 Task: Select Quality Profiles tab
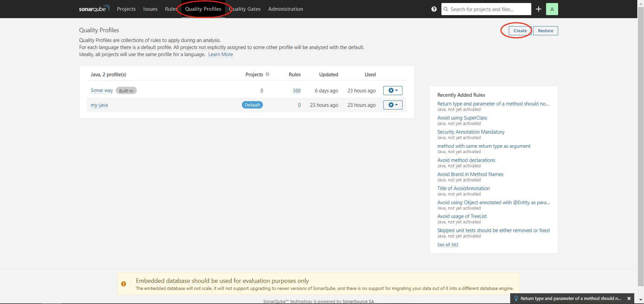click(203, 9)
